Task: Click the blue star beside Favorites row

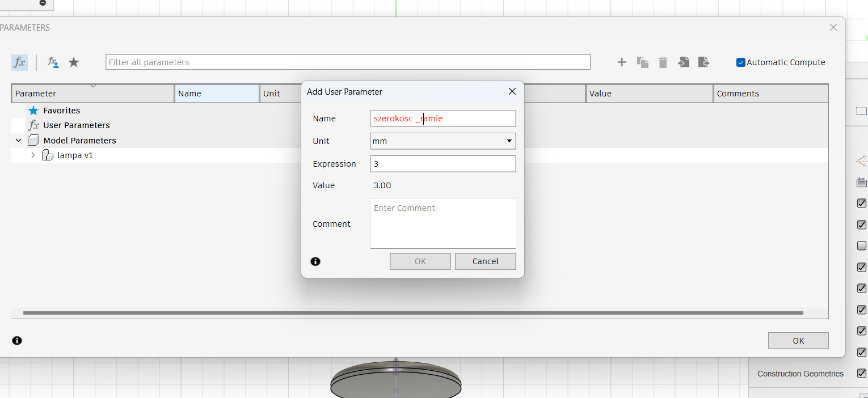Action: (x=33, y=111)
